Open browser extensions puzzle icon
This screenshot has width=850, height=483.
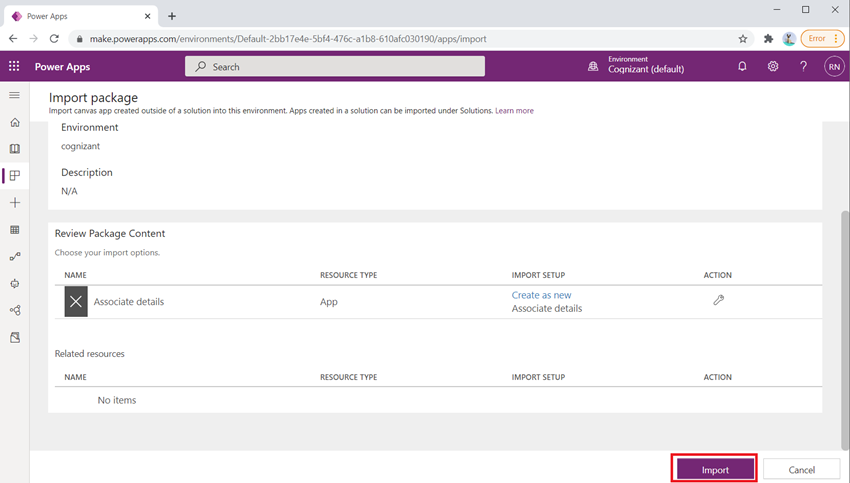point(768,38)
